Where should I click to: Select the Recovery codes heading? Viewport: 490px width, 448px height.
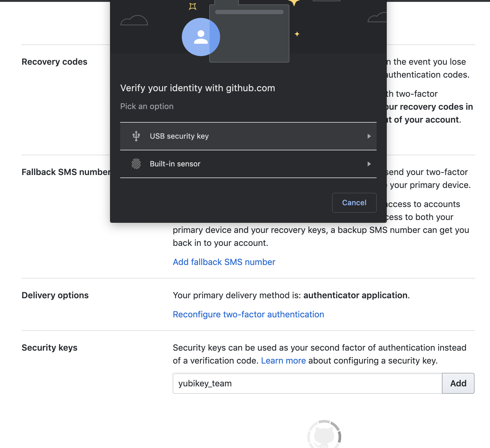(55, 62)
